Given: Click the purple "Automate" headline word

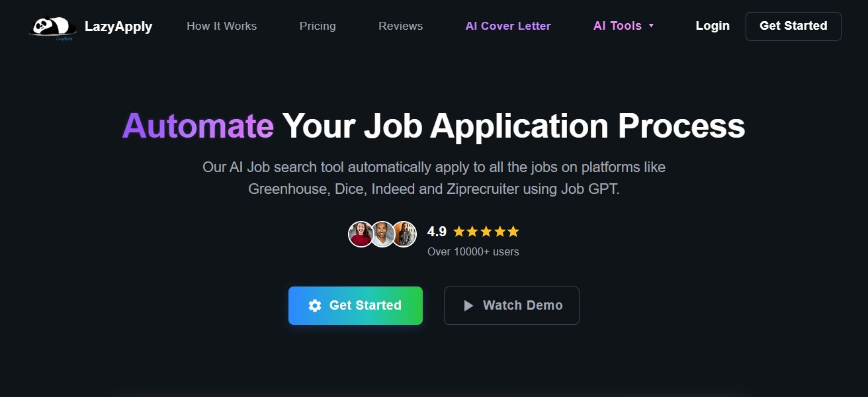Looking at the screenshot, I should point(198,126).
